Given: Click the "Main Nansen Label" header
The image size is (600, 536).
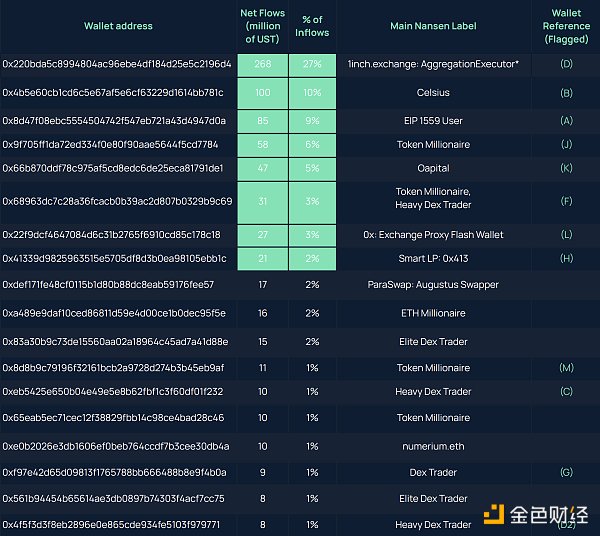Looking at the screenshot, I should pyautogui.click(x=433, y=26).
